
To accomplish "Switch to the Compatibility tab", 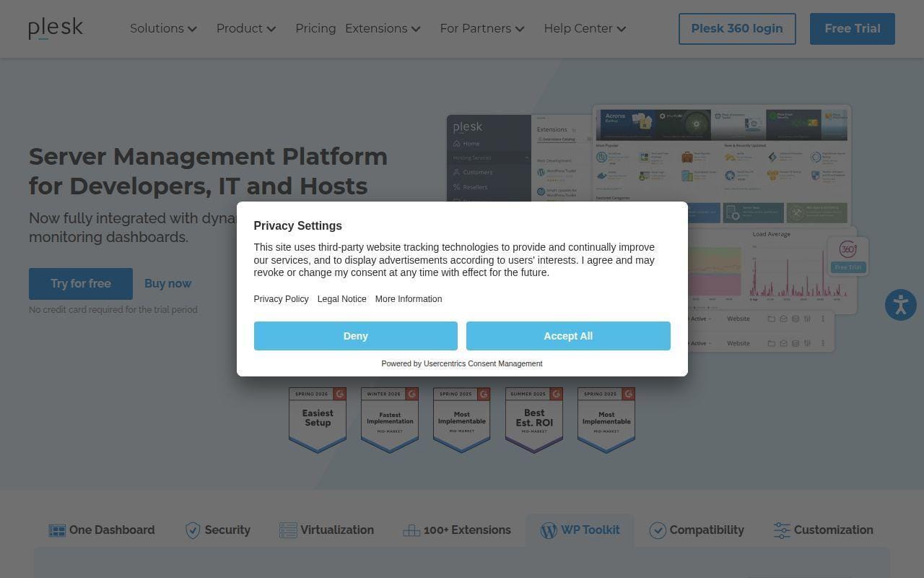I will coord(697,530).
